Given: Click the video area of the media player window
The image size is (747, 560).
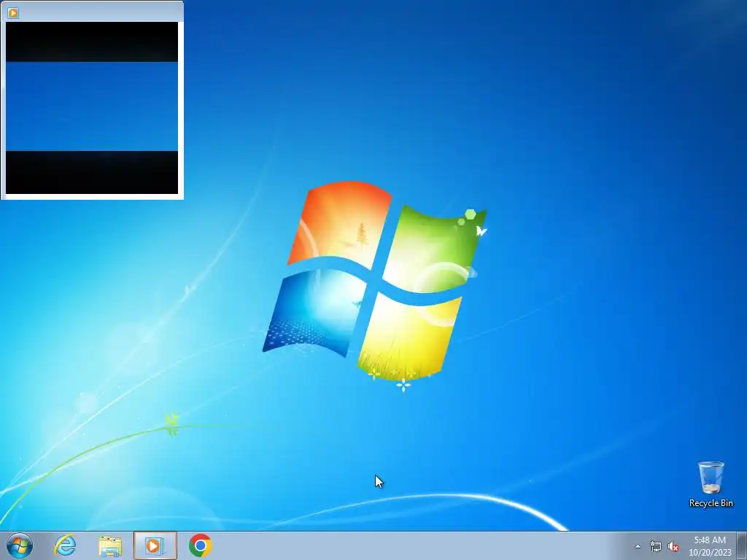Looking at the screenshot, I should [x=92, y=108].
